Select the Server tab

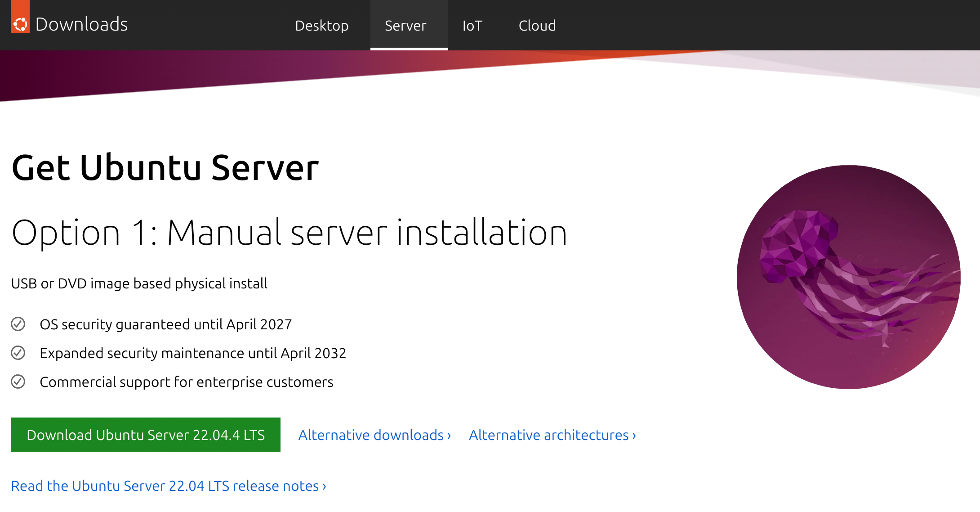tap(409, 25)
